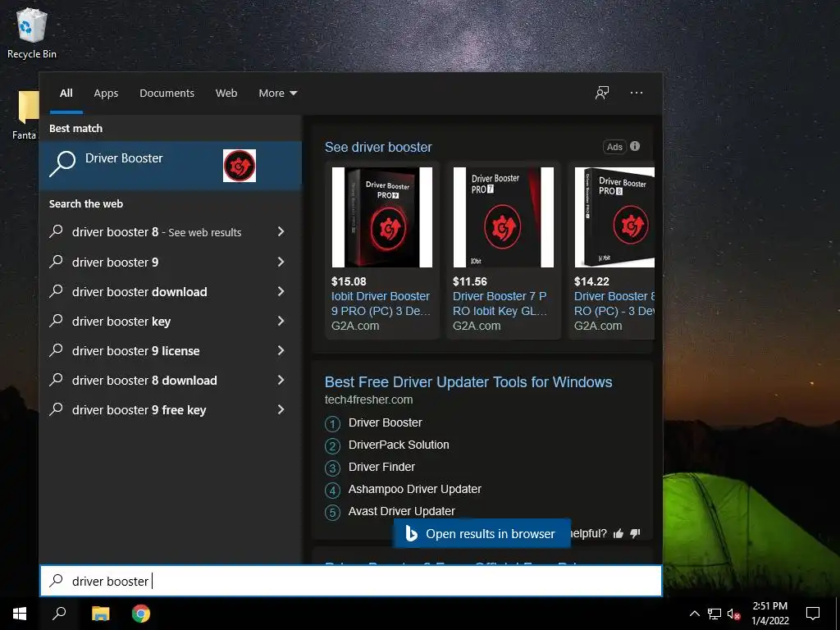Expand the driver booster 9 license arrow

pos(281,349)
